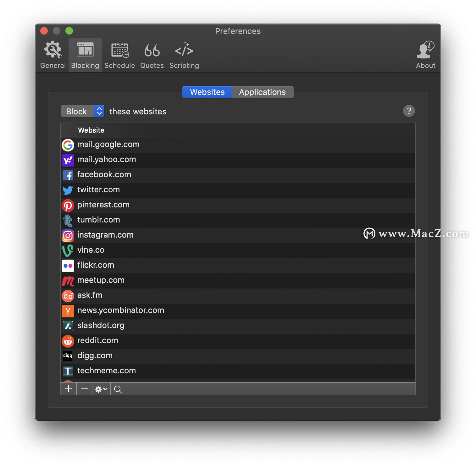Screen dimensions: 476x467
Task: Select the facebook.com entry
Action: click(238, 175)
